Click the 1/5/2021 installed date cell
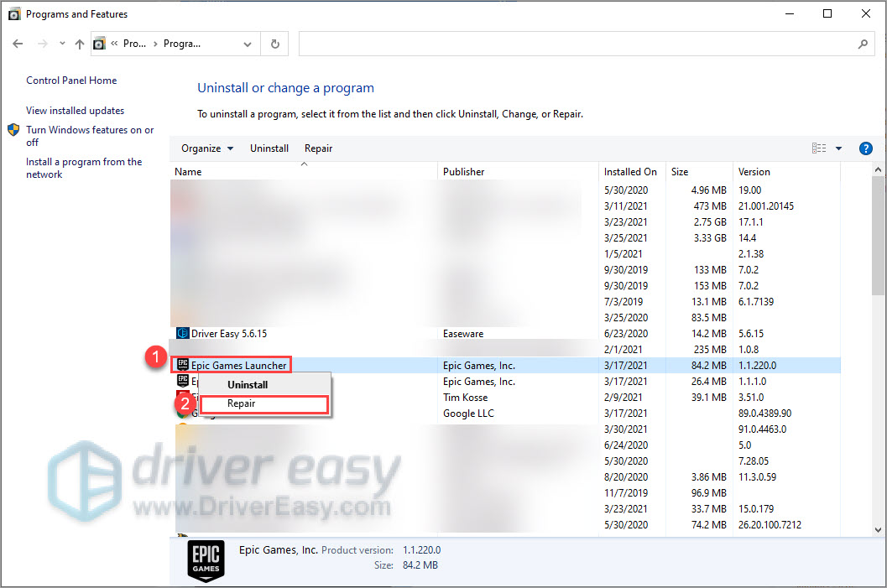 tap(624, 254)
